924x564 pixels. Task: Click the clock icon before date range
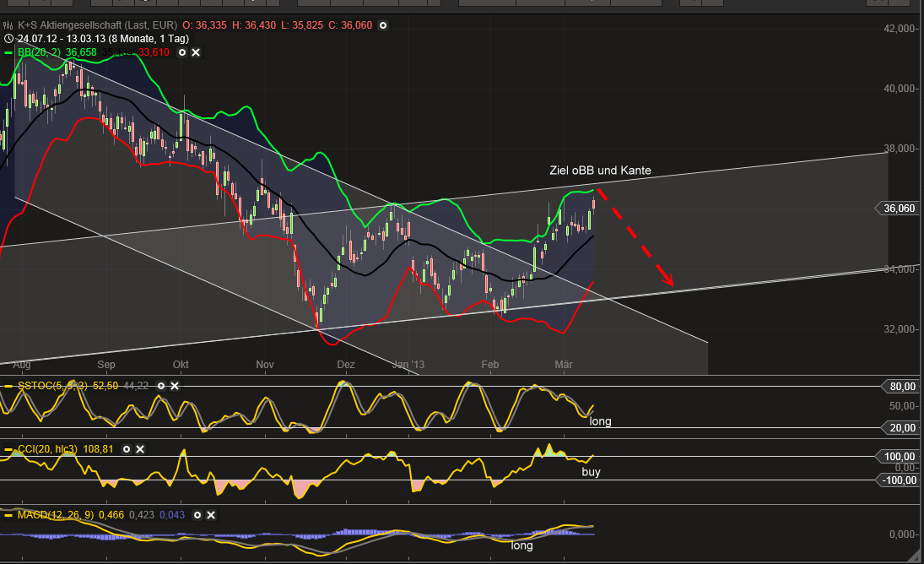tap(8, 39)
